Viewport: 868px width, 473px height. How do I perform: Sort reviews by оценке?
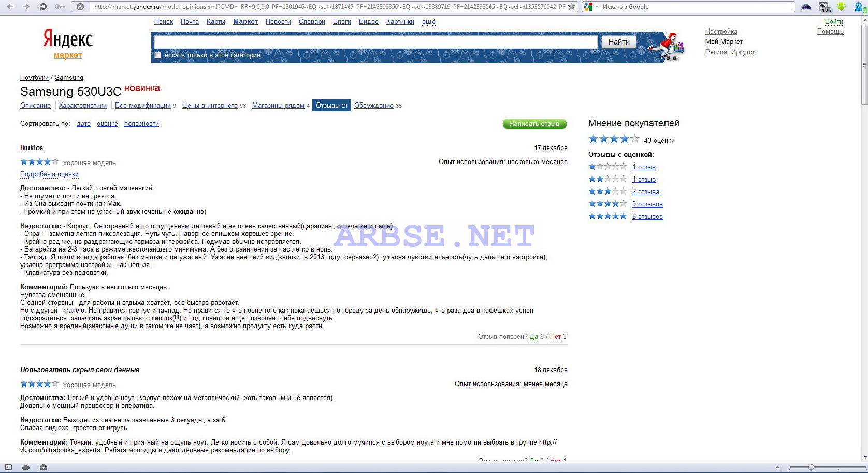(x=107, y=124)
